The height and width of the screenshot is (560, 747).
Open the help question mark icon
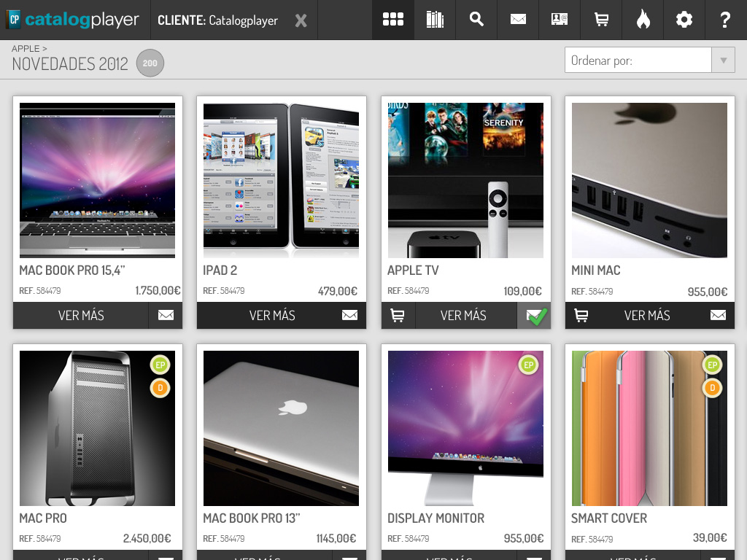725,20
